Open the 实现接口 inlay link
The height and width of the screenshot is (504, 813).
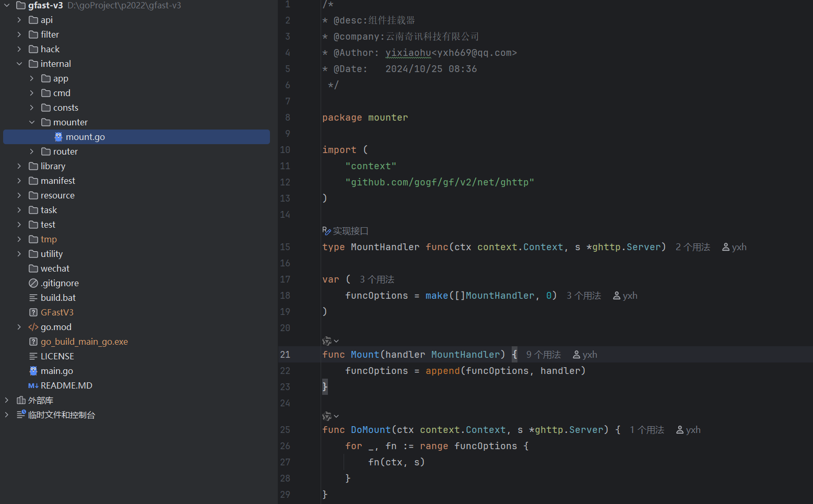click(351, 231)
